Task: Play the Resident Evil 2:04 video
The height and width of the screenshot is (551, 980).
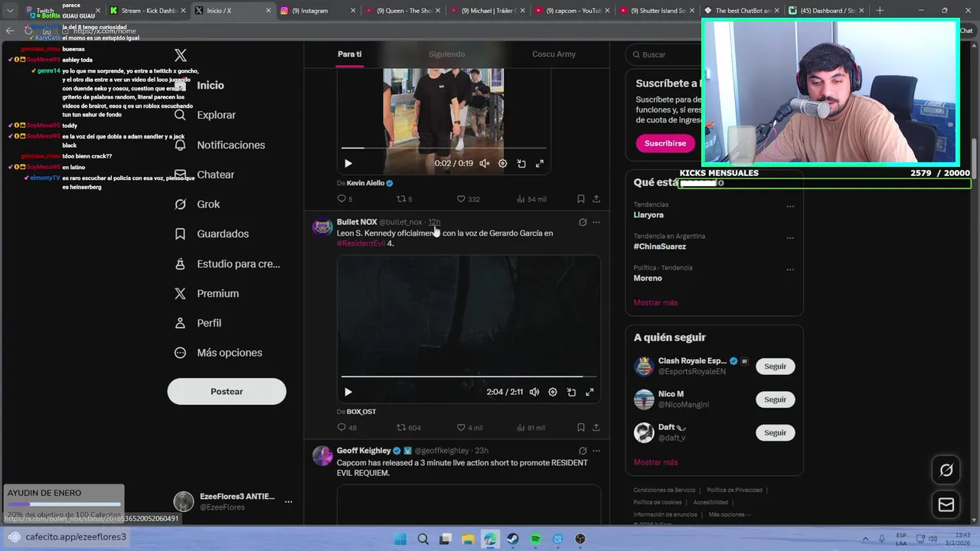Action: 348,392
